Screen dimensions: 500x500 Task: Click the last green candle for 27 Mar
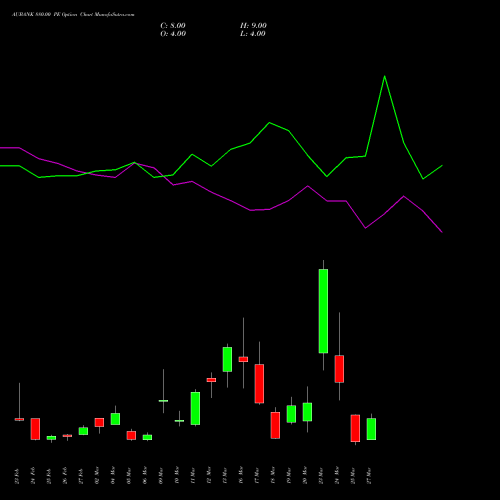[x=371, y=429]
